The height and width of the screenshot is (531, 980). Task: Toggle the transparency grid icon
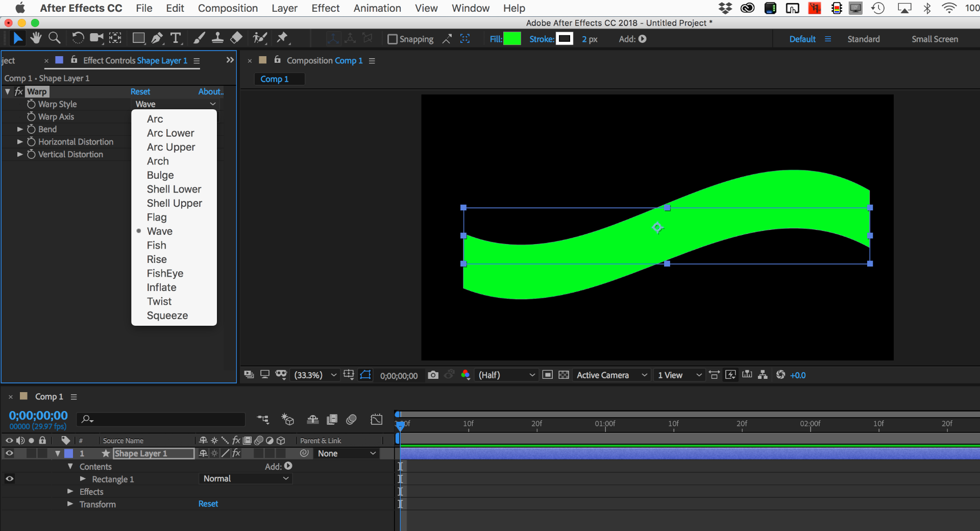563,375
